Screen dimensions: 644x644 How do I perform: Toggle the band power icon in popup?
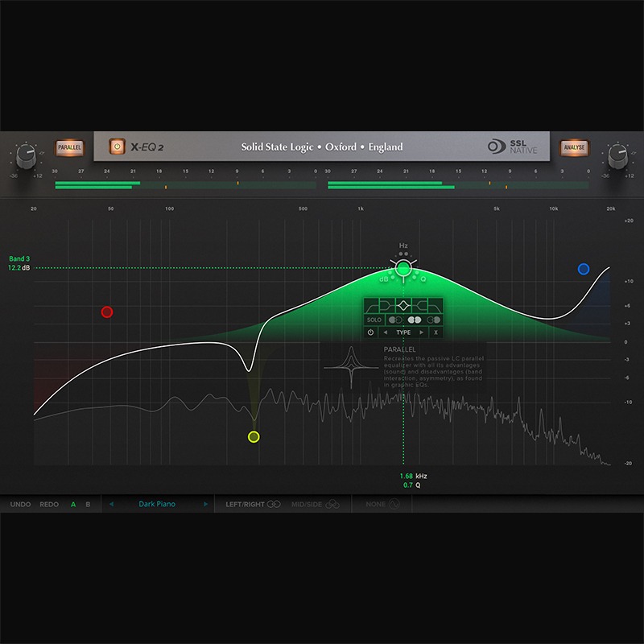pos(370,332)
